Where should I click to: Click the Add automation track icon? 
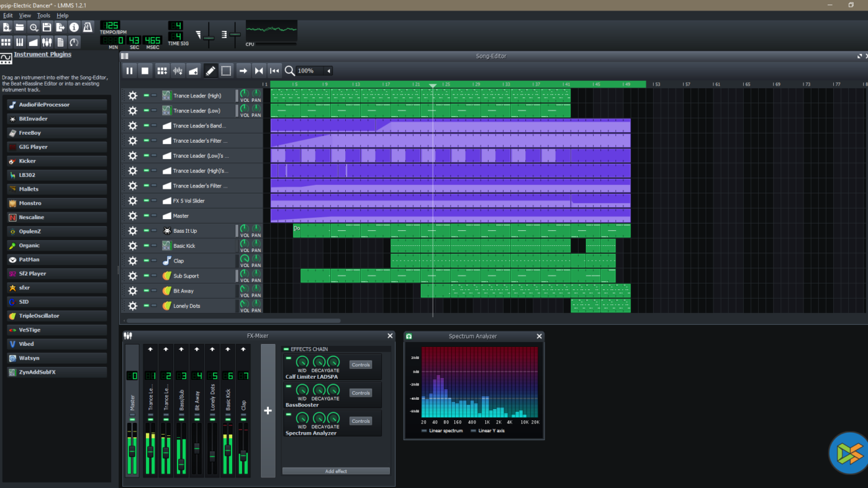click(x=193, y=71)
